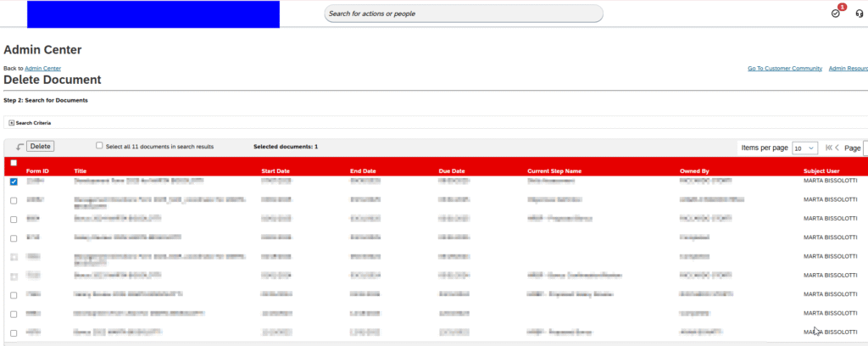Select the last row's checkbox
The height and width of the screenshot is (346, 868).
[x=13, y=332]
